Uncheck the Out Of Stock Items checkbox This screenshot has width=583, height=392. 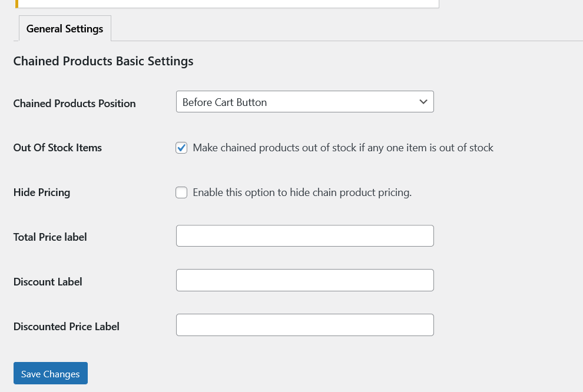pyautogui.click(x=181, y=148)
